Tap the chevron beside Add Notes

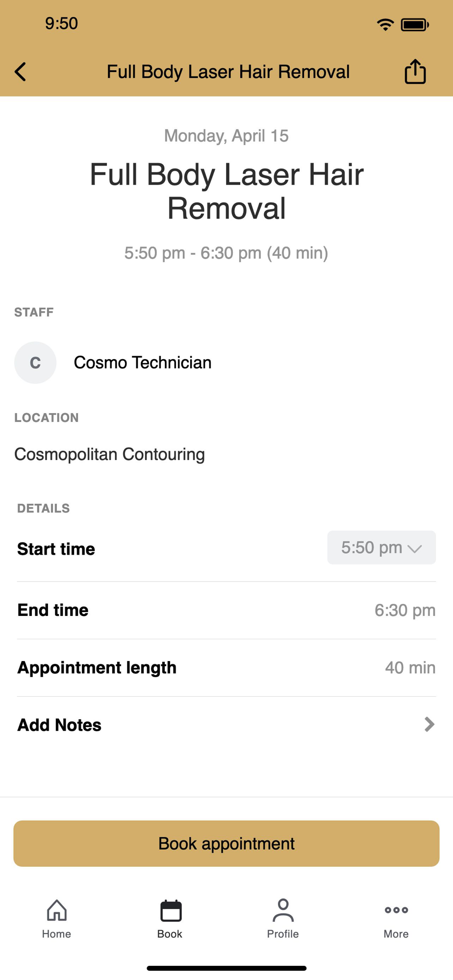coord(429,724)
